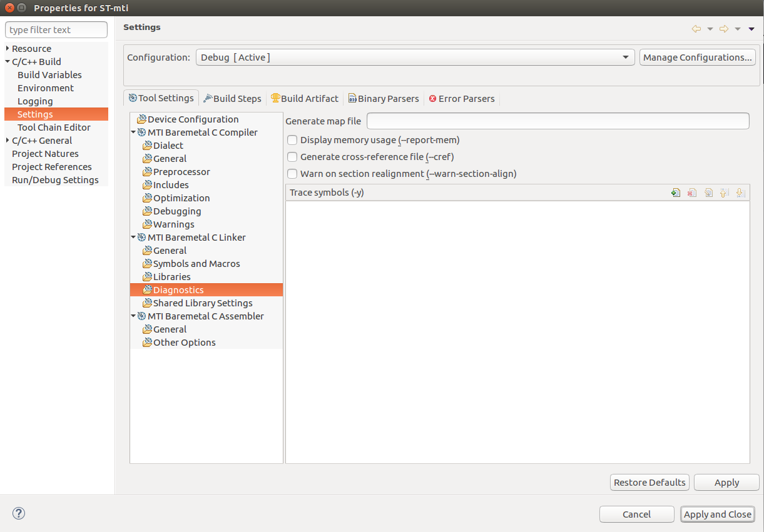This screenshot has width=764, height=532.
Task: Click the Apply and Close button
Action: click(718, 514)
